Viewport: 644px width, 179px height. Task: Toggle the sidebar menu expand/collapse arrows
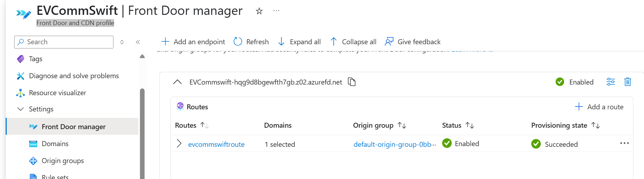pyautogui.click(x=122, y=42)
